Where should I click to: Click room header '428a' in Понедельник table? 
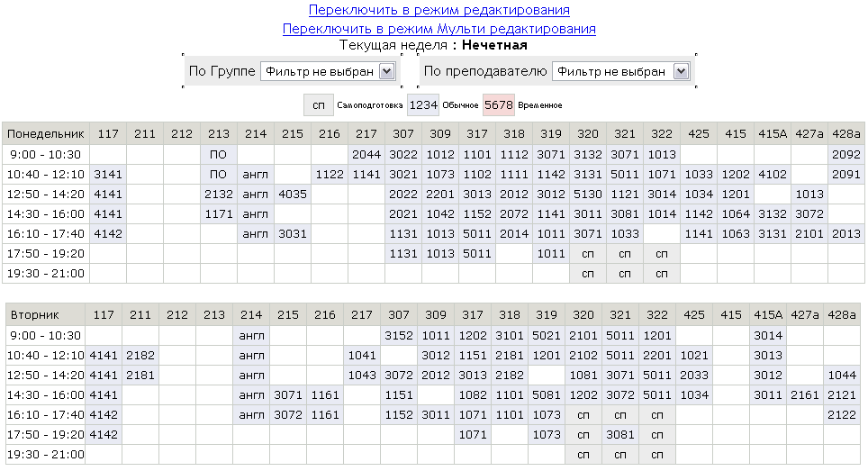pyautogui.click(x=846, y=134)
